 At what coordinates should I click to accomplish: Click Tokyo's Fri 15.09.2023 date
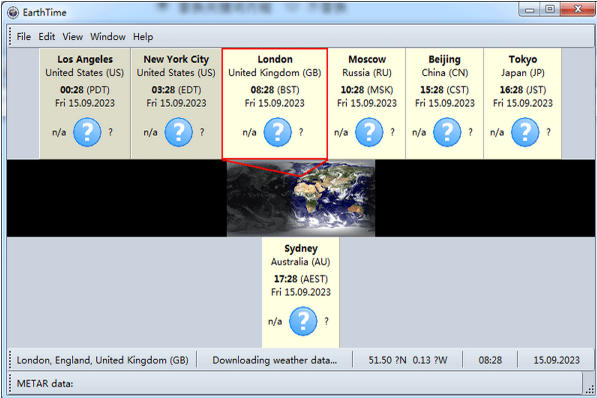[x=523, y=103]
